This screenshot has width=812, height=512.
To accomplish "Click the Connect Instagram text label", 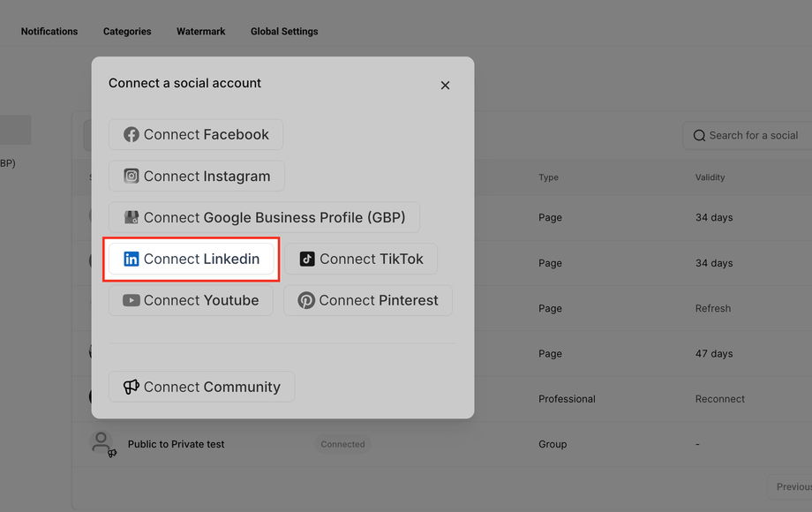I will click(207, 176).
